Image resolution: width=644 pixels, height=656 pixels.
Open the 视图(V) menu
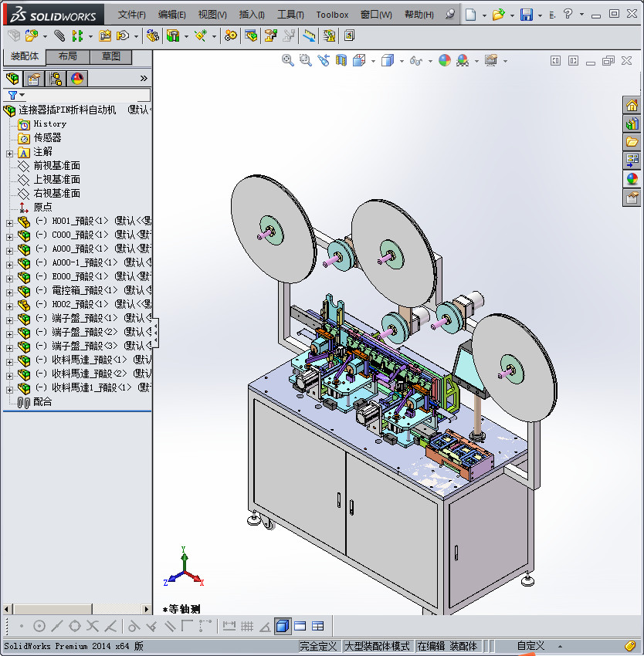pos(212,15)
